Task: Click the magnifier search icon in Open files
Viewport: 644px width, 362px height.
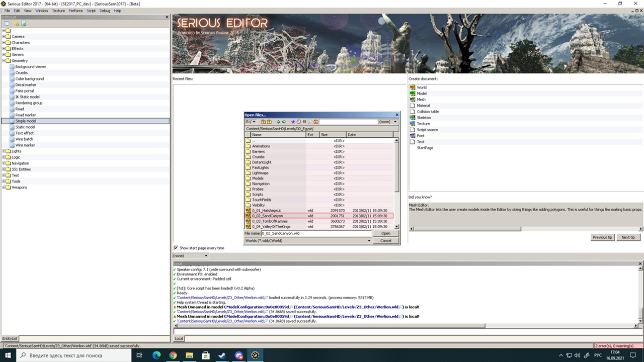Action: [x=310, y=122]
